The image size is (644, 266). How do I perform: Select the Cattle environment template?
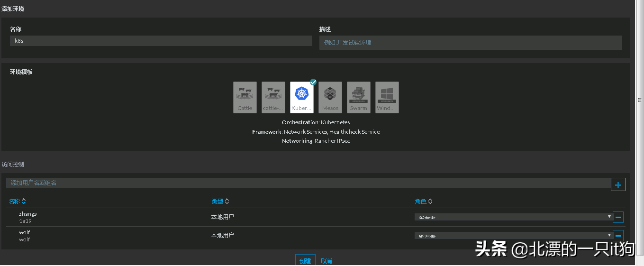[245, 97]
